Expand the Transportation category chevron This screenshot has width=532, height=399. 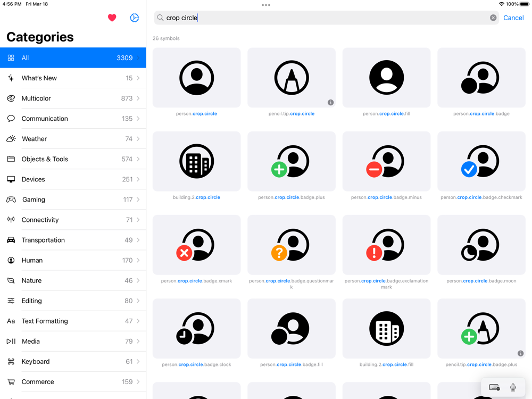(138, 240)
